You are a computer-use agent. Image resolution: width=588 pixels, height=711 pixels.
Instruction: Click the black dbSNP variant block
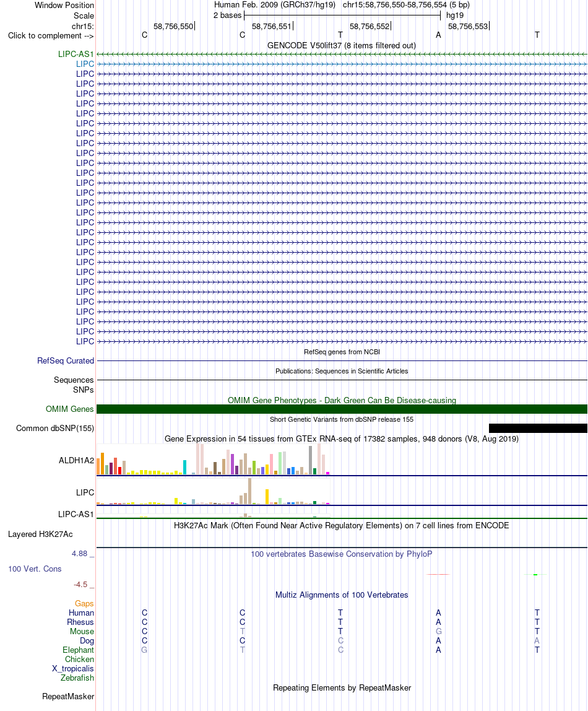[538, 428]
